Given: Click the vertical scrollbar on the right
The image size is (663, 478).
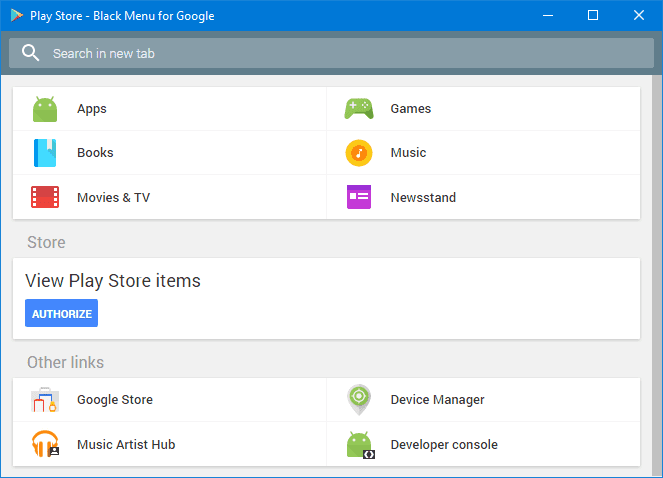Looking at the screenshot, I should pos(657,276).
